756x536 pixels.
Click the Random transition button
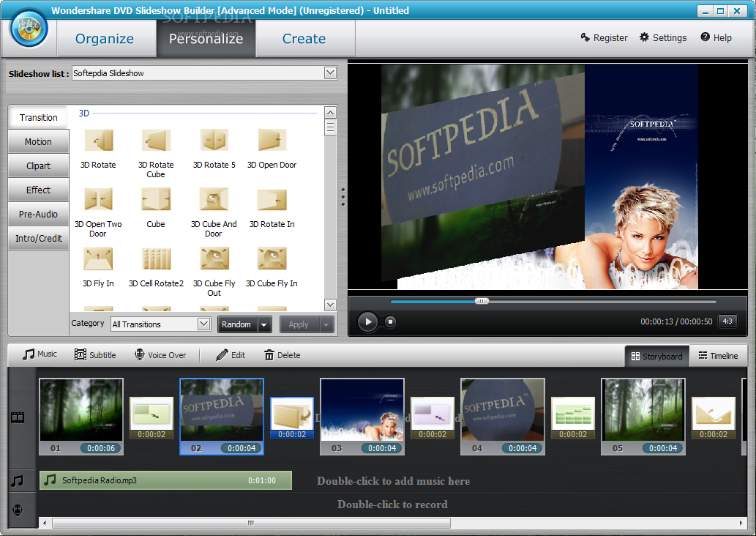[x=237, y=324]
